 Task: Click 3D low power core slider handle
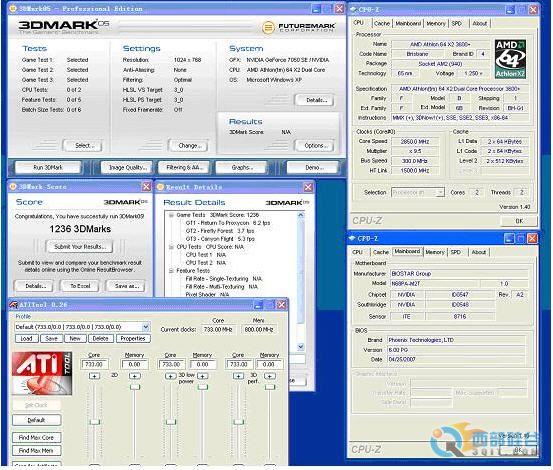(x=171, y=422)
